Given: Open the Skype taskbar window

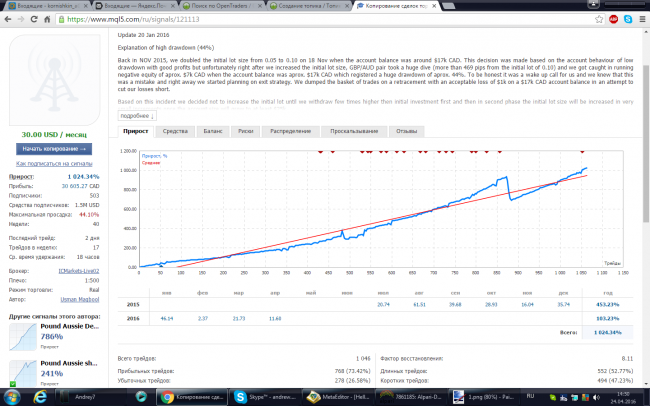Looking at the screenshot, I should [x=265, y=397].
